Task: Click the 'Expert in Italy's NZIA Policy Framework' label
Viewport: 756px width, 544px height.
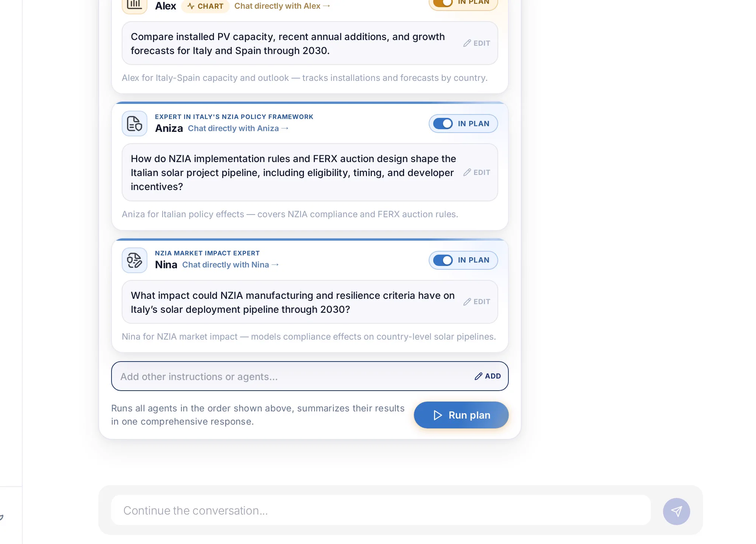Action: click(x=234, y=117)
